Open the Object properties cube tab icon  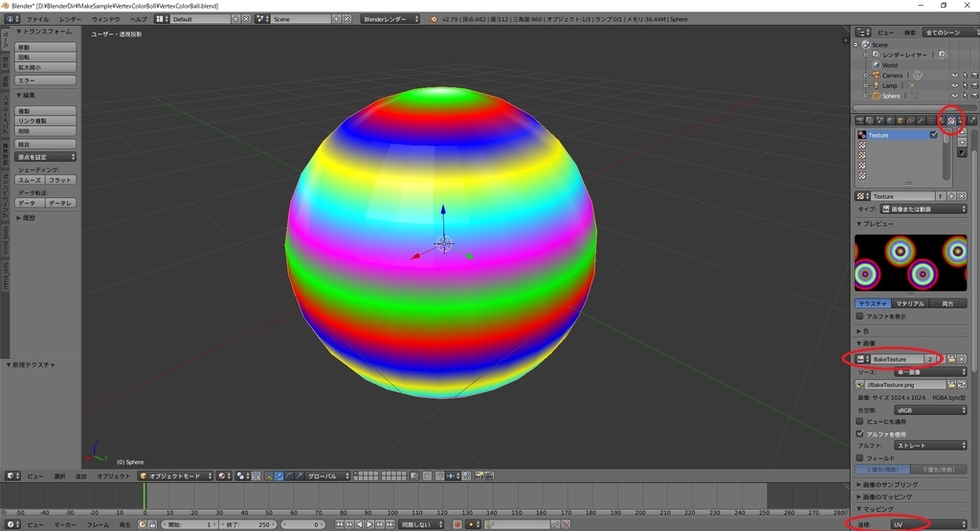[901, 120]
